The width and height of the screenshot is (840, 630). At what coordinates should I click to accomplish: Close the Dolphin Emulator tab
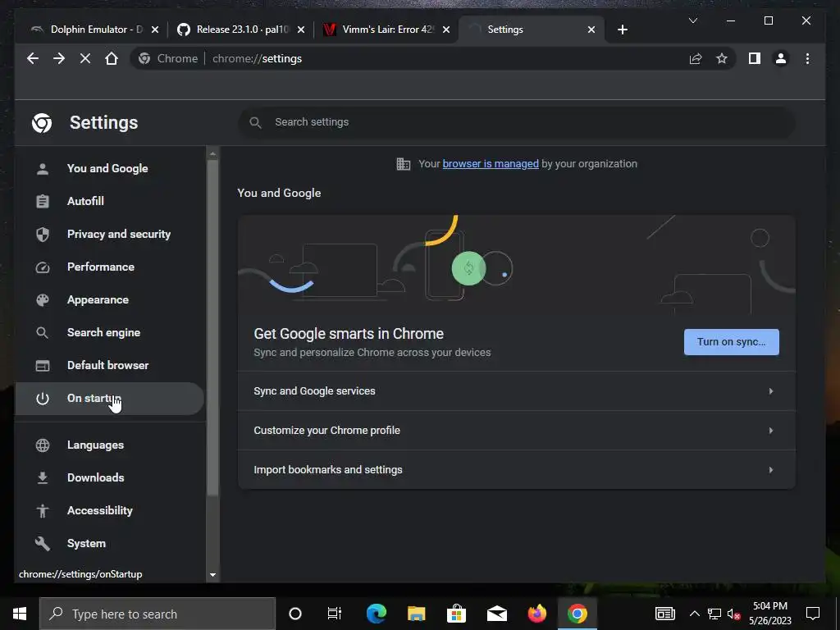[155, 30]
